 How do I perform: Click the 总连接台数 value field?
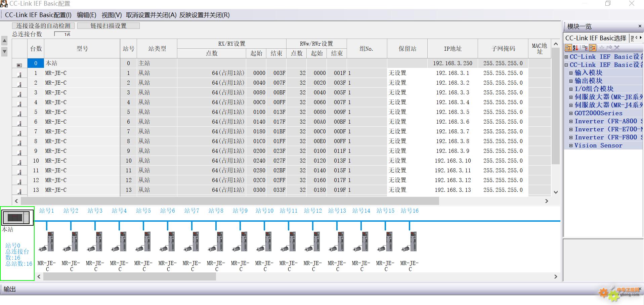(62, 34)
